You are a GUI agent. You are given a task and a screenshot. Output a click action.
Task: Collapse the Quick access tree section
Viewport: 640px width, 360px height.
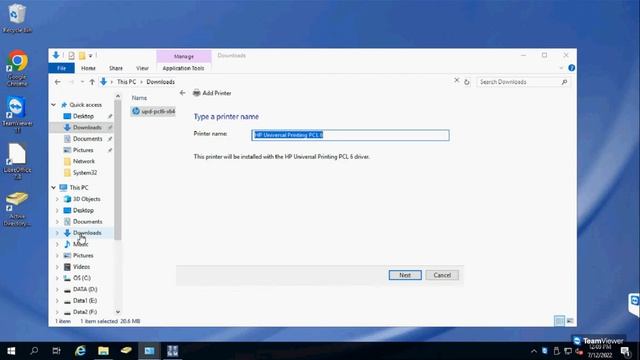point(53,105)
